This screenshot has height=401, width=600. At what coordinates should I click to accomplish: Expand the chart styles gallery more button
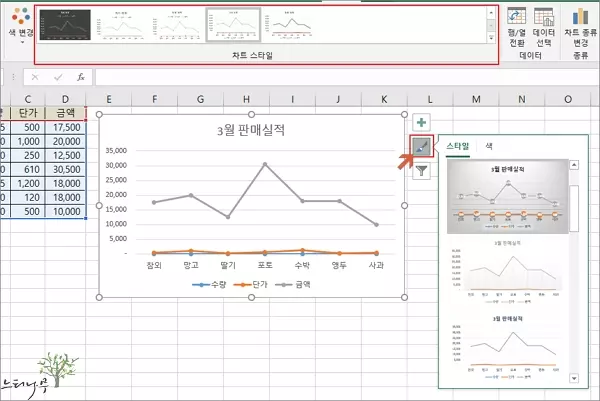click(491, 37)
